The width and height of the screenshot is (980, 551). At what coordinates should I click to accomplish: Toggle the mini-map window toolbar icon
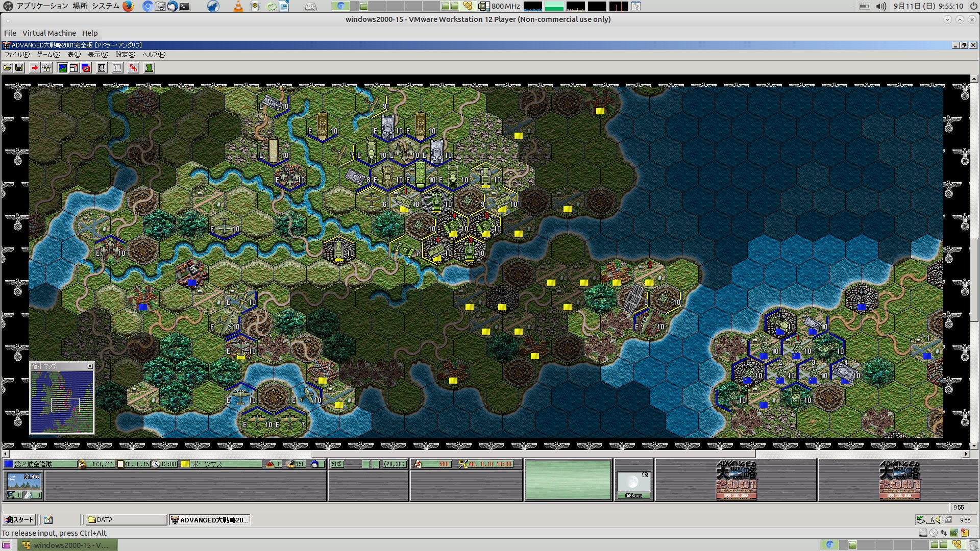pos(74,68)
